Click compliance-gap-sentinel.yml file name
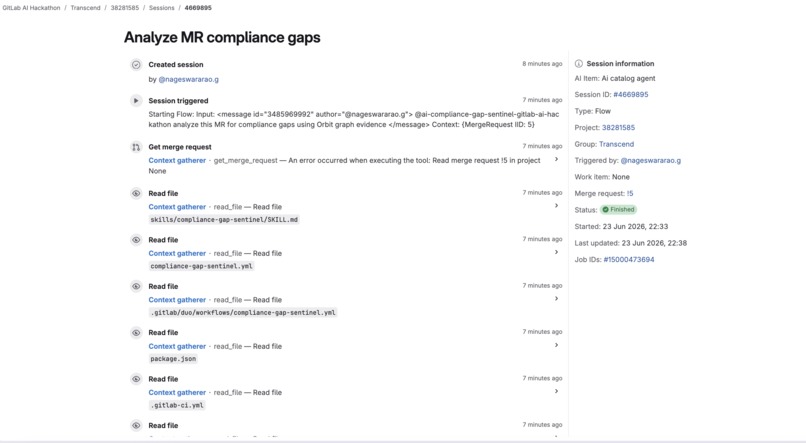This screenshot has width=806, height=443. 202,266
